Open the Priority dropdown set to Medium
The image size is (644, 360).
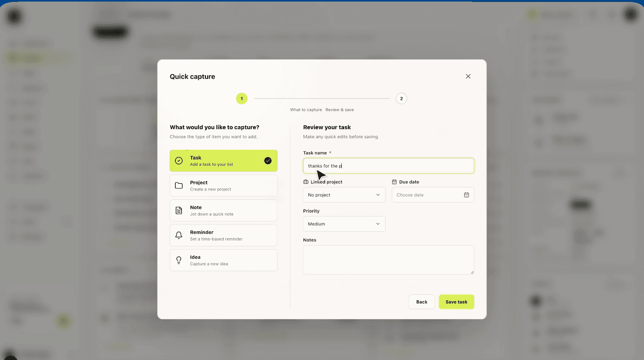coord(344,224)
